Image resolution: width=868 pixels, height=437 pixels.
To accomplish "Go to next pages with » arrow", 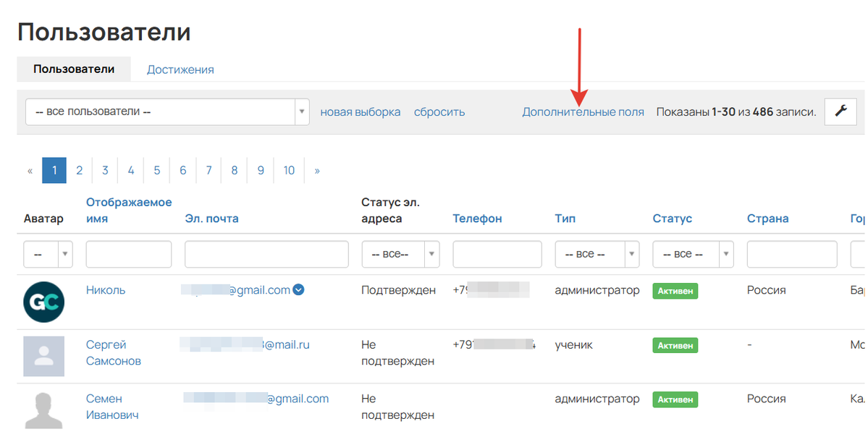I will [x=317, y=171].
